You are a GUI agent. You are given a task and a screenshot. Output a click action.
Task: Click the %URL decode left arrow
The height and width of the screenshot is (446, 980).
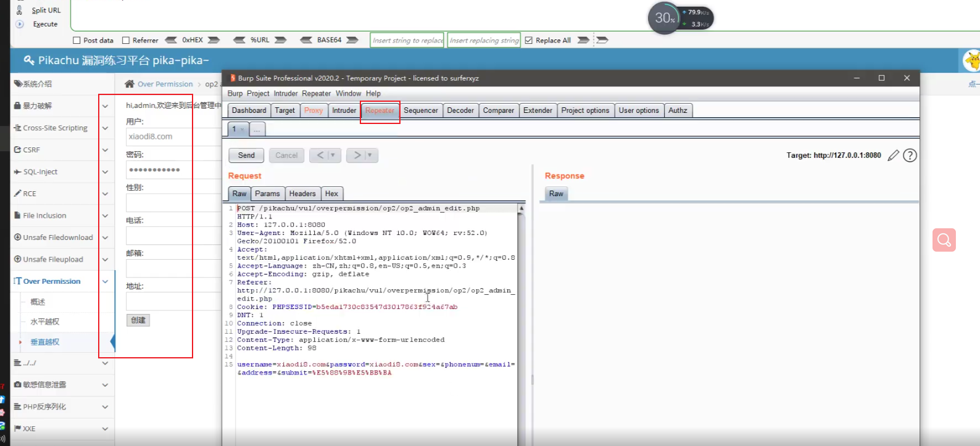[239, 40]
